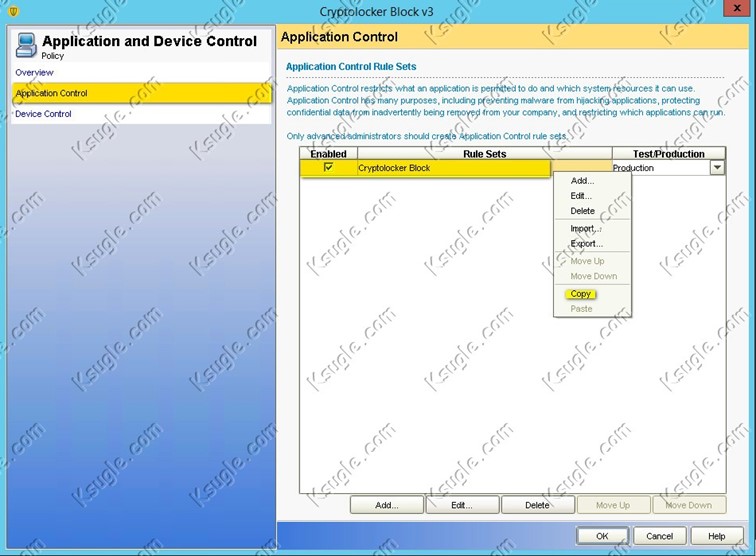This screenshot has width=756, height=556.
Task: Select Import... in the context menu
Action: pyautogui.click(x=585, y=228)
